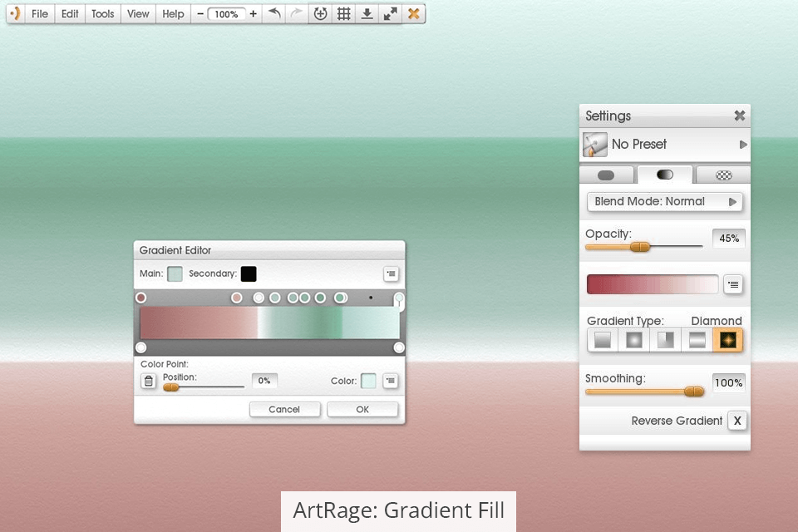Open the Help menu

(173, 14)
